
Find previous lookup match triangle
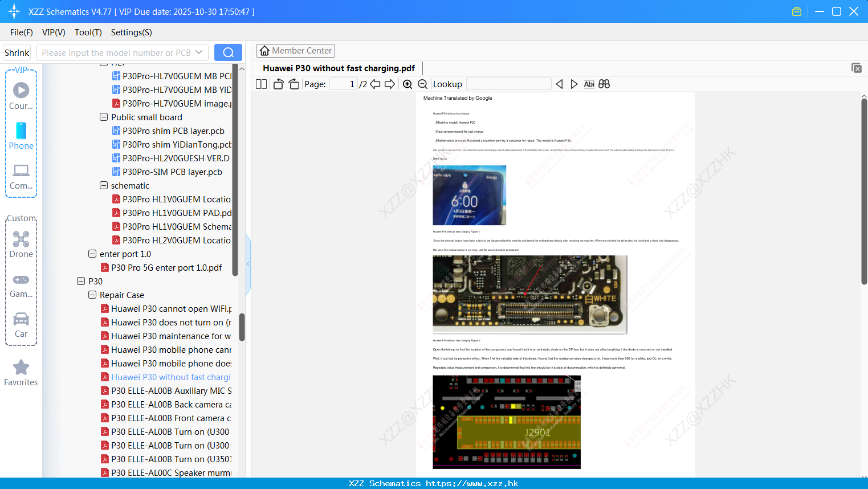(x=559, y=84)
